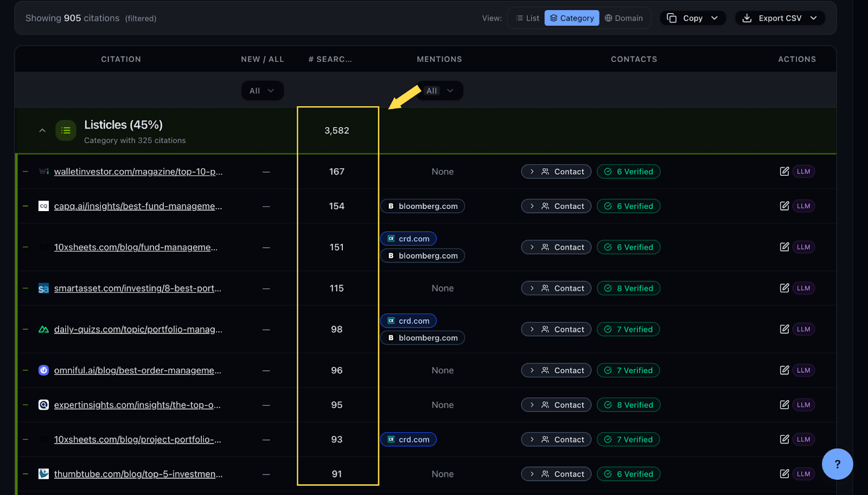Select the Category view option

tap(572, 18)
